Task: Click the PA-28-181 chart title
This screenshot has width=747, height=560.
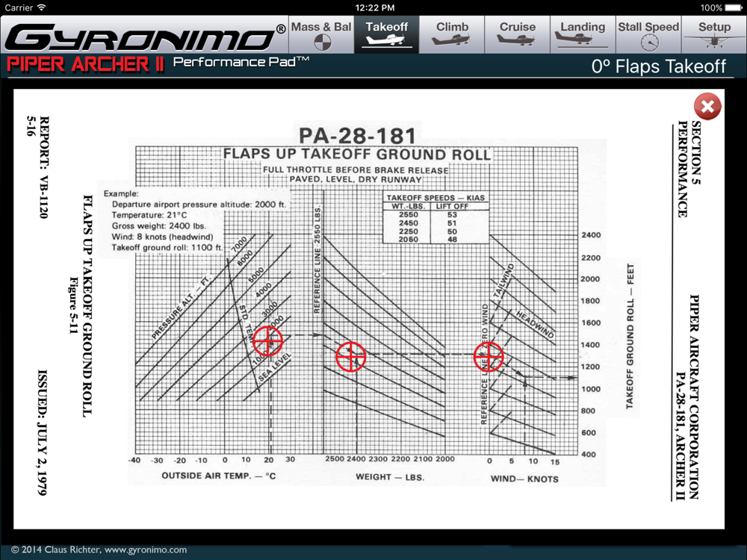Action: point(357,136)
